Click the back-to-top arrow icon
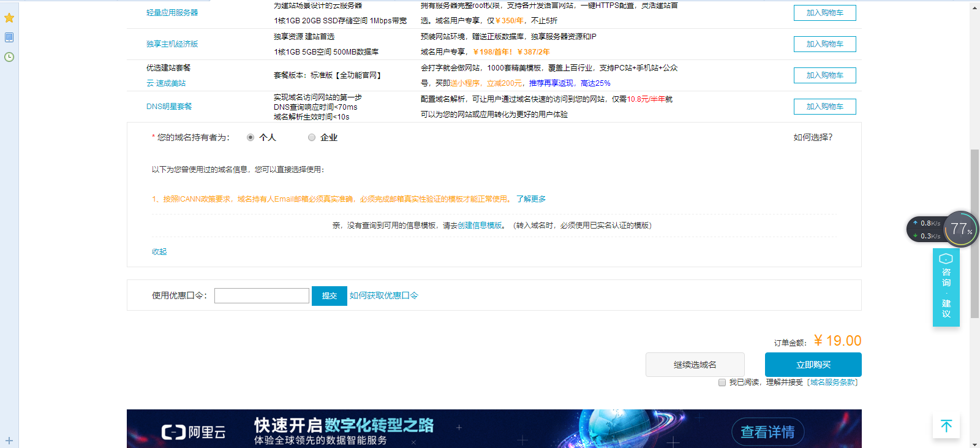The height and width of the screenshot is (448, 980). coord(946,426)
